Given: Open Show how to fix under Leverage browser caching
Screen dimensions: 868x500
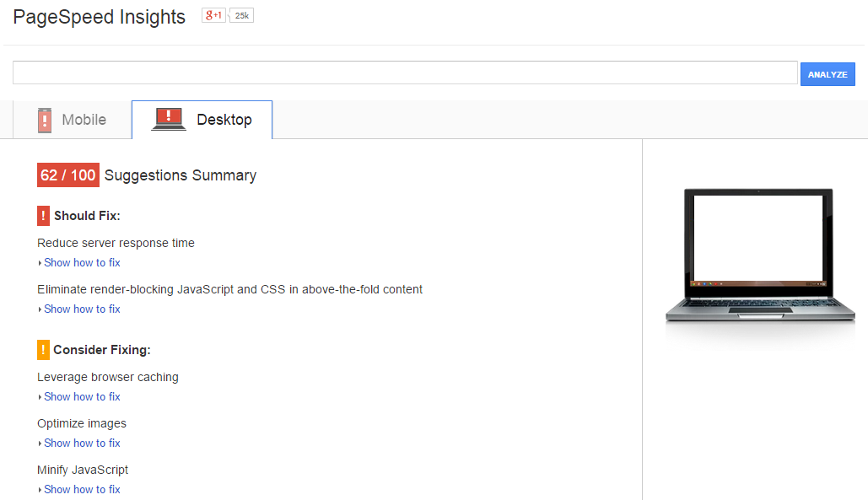Looking at the screenshot, I should 82,396.
